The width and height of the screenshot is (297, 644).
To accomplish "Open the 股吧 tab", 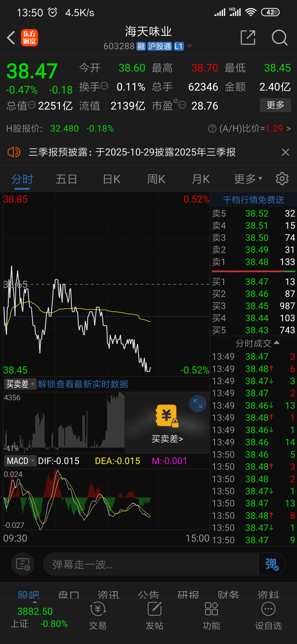I will coord(29,594).
